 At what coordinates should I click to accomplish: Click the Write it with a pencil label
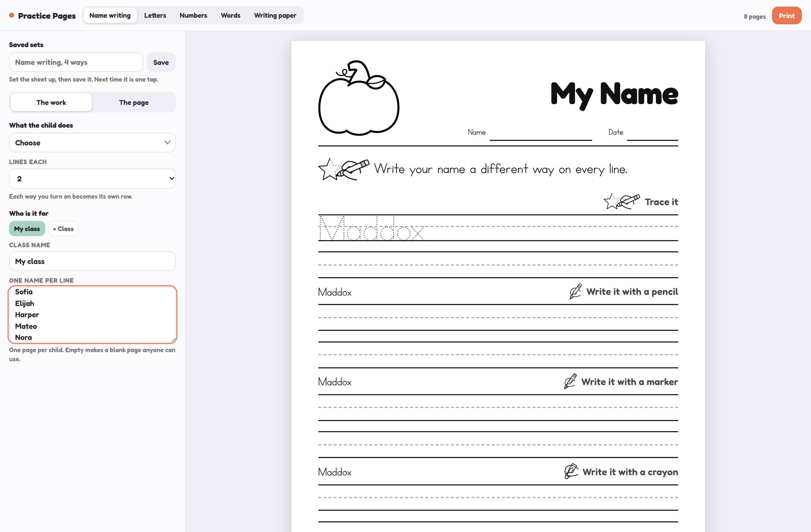pyautogui.click(x=632, y=292)
